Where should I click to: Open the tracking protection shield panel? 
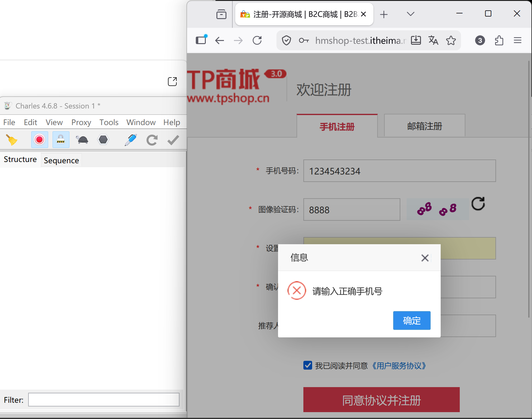tap(286, 40)
